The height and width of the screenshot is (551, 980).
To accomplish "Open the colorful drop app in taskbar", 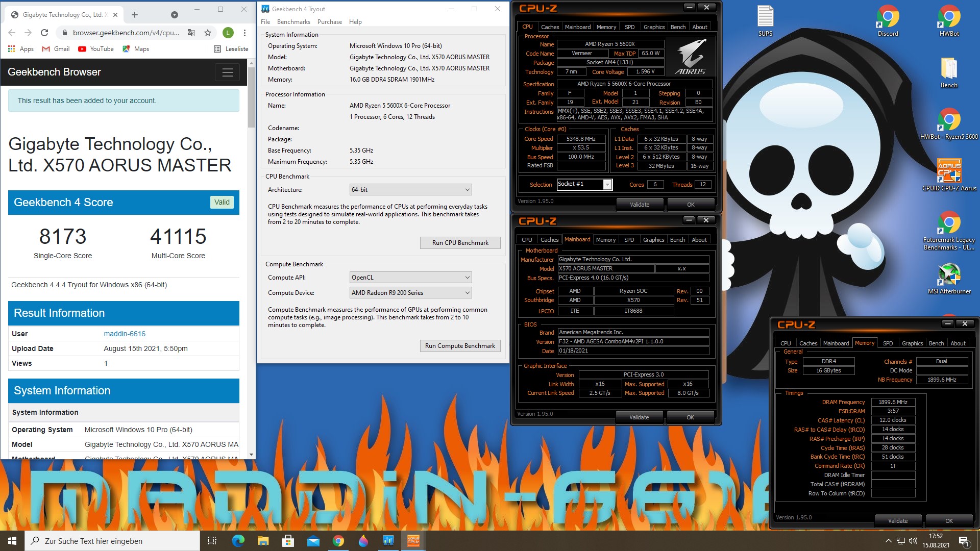I will pyautogui.click(x=363, y=541).
